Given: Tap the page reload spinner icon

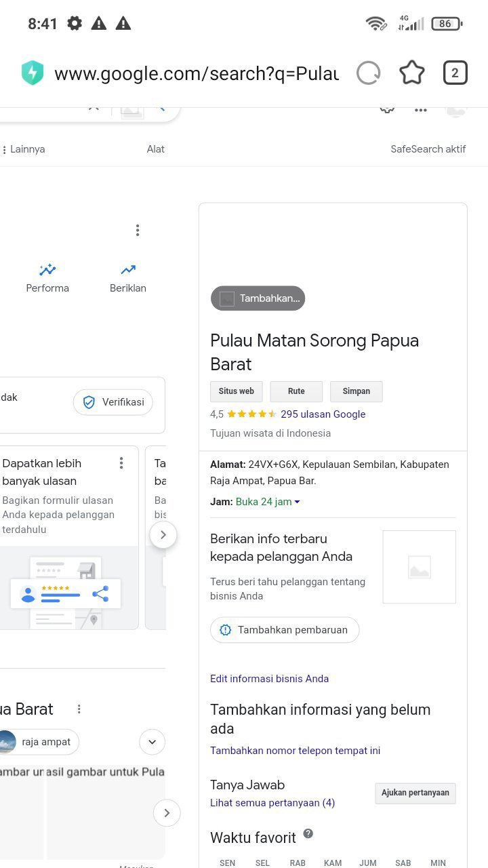Looking at the screenshot, I should pos(368,73).
